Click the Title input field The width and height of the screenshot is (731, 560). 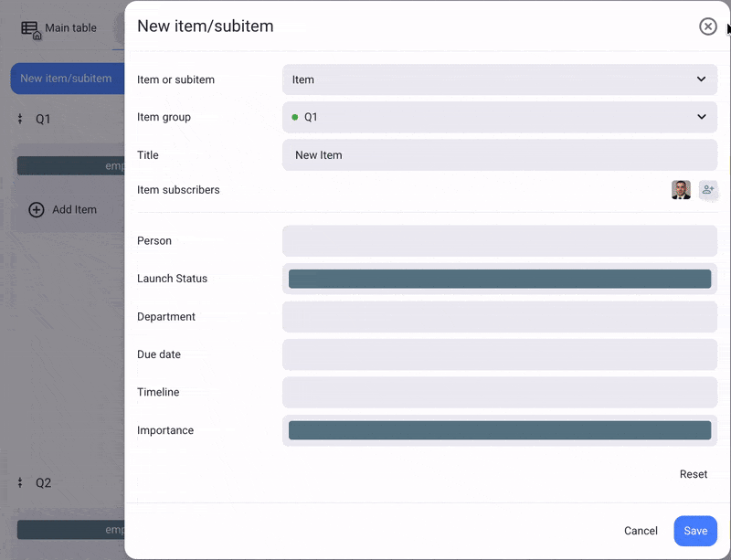coord(499,155)
